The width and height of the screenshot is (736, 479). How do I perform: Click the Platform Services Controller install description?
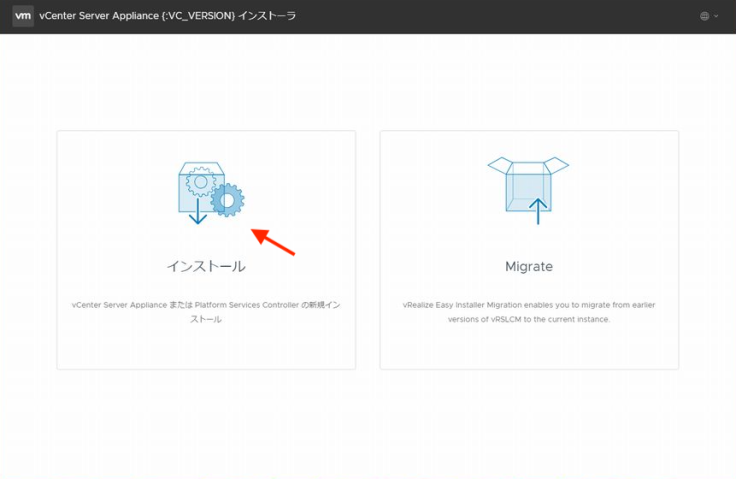coord(206,312)
